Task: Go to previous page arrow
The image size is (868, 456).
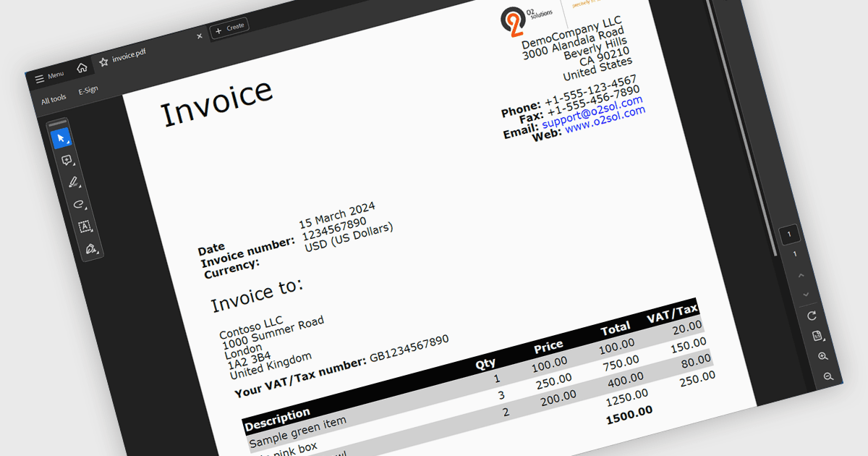Action: [801, 276]
